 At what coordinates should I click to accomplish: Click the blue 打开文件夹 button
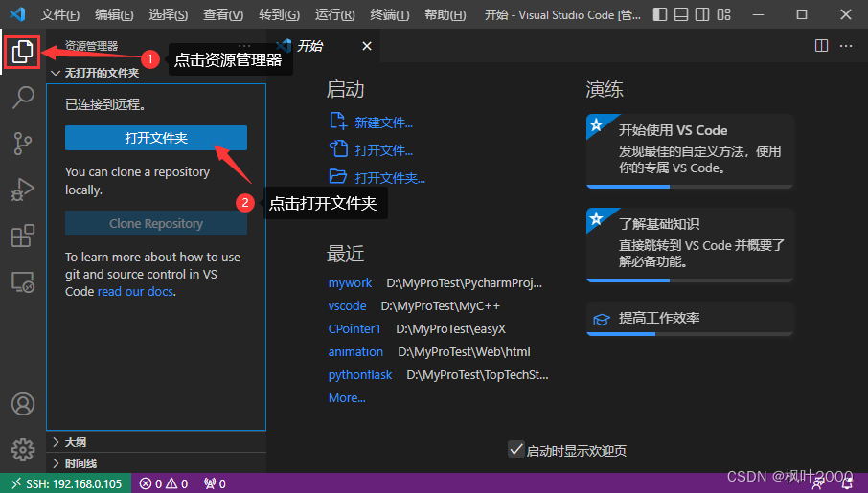pos(156,138)
